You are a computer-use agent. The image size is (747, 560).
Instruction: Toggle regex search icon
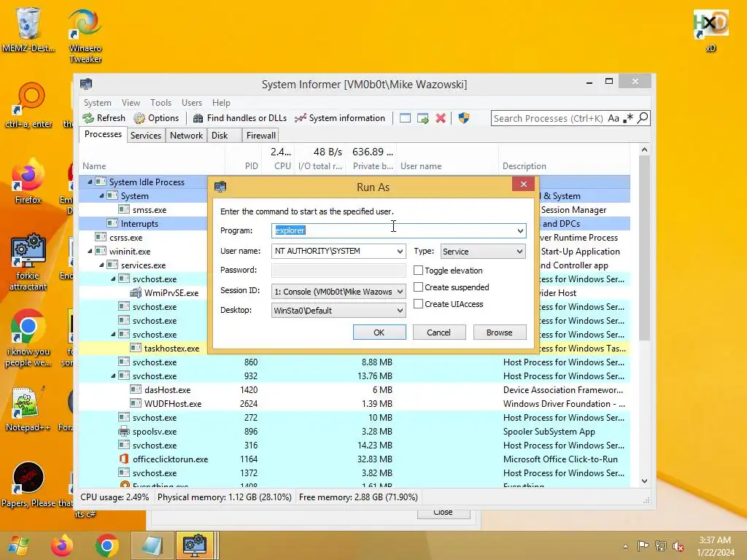(628, 117)
